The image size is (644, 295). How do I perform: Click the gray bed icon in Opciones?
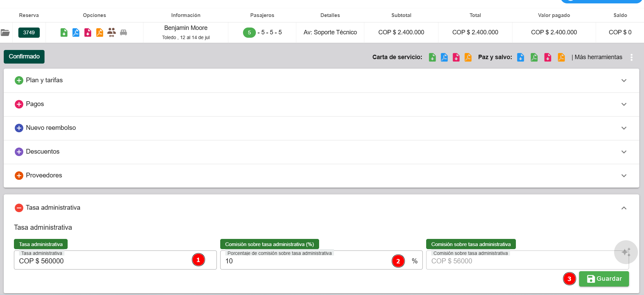click(x=123, y=33)
